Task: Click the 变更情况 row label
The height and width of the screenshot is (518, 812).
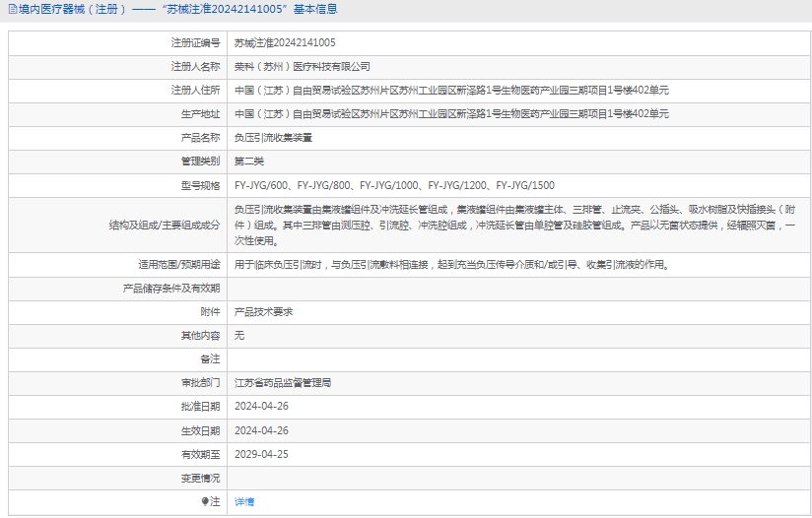Action: pyautogui.click(x=200, y=478)
